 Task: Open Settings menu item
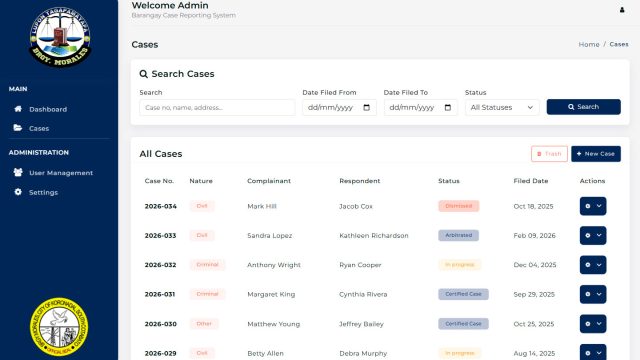pyautogui.click(x=43, y=192)
